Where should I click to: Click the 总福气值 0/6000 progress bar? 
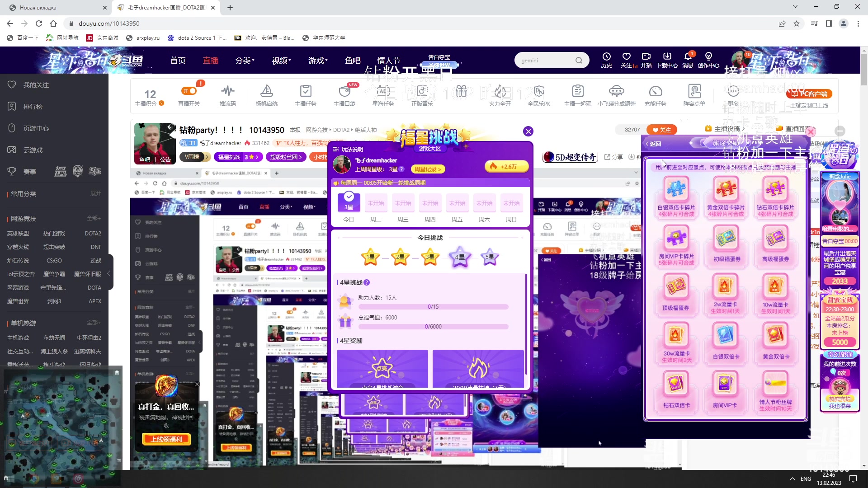(x=433, y=327)
